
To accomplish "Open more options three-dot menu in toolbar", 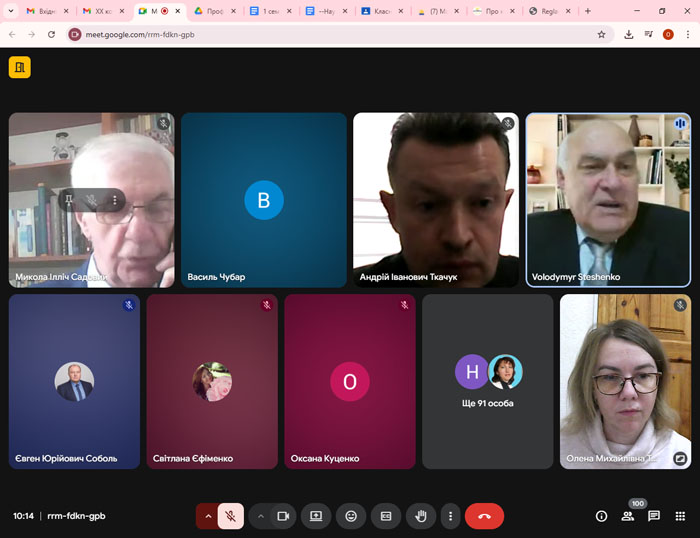I will click(451, 516).
